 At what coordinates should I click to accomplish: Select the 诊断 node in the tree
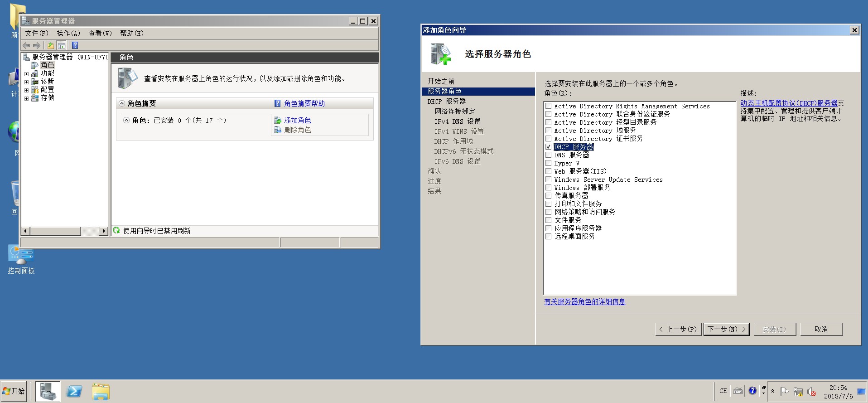coord(48,82)
